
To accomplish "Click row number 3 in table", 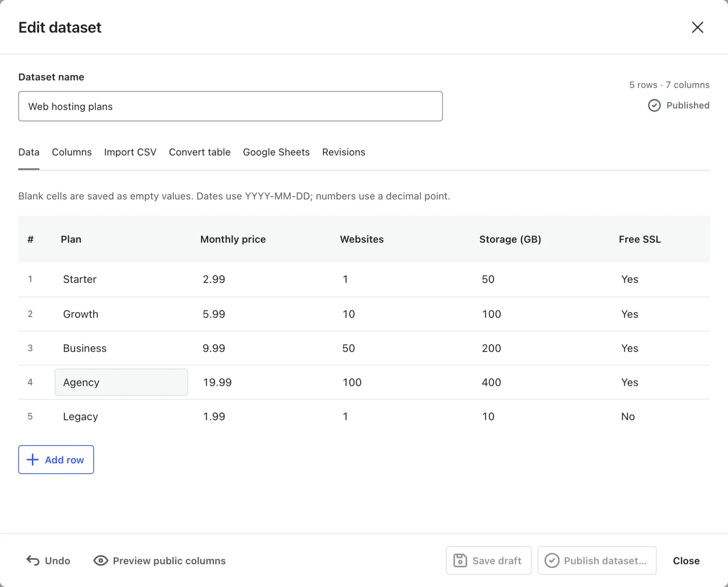I will (x=30, y=348).
